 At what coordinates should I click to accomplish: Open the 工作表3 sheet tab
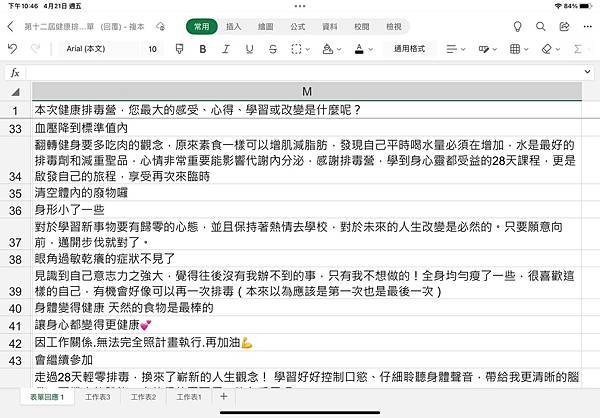98,397
